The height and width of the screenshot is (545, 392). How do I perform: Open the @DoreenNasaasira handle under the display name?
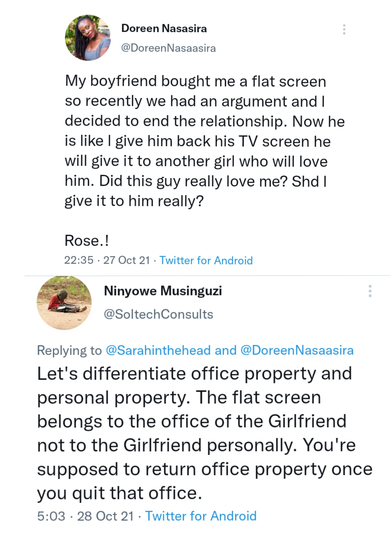[x=168, y=48]
